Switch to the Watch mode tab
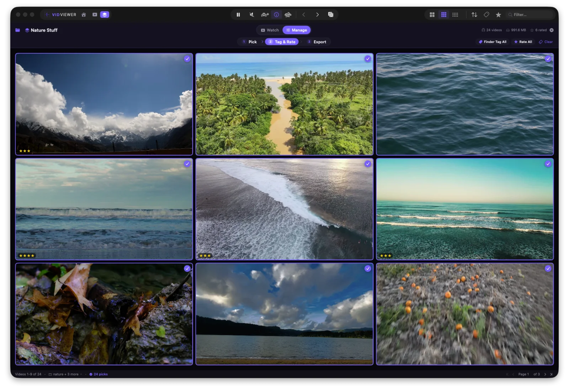Screen dimensions: 569x392 [270, 30]
